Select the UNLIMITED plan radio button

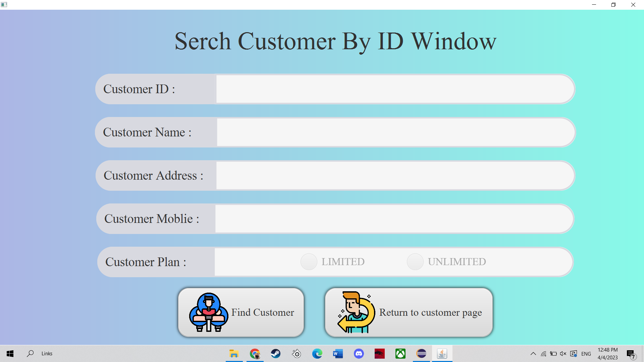pos(415,262)
